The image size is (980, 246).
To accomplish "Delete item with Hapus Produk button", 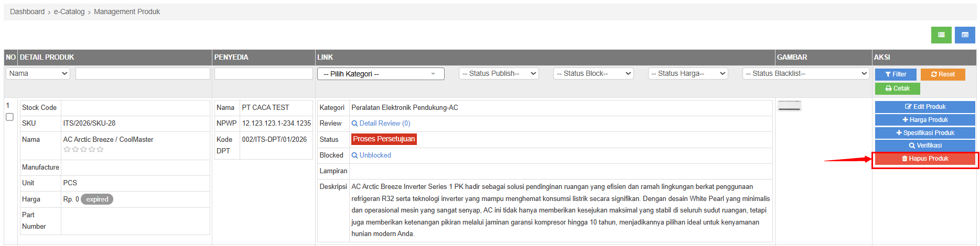I will coord(925,159).
